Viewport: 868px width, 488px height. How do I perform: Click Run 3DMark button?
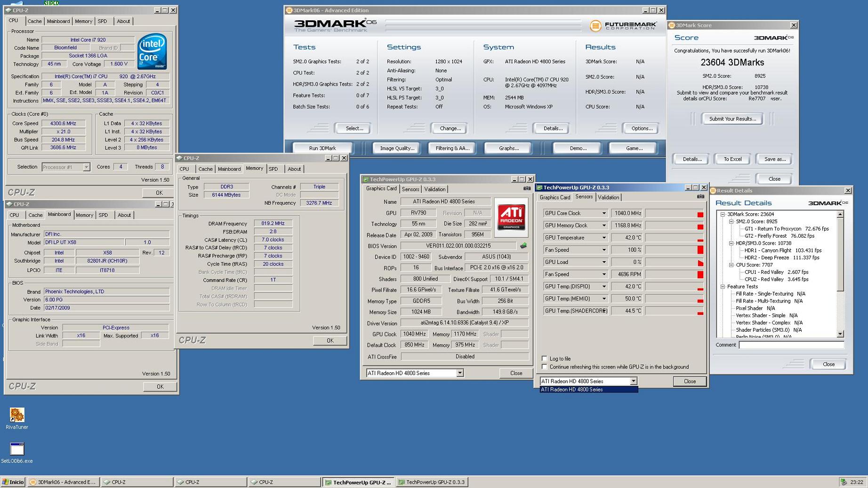pyautogui.click(x=322, y=148)
